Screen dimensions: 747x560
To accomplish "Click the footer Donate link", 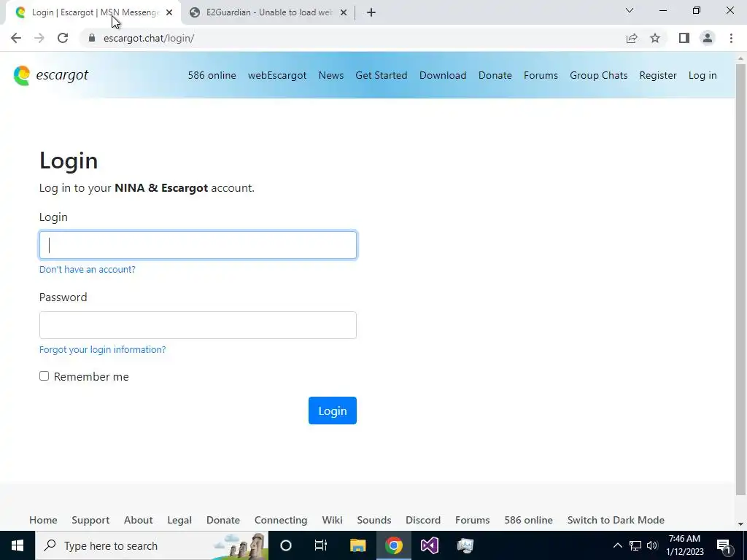I will pyautogui.click(x=223, y=520).
